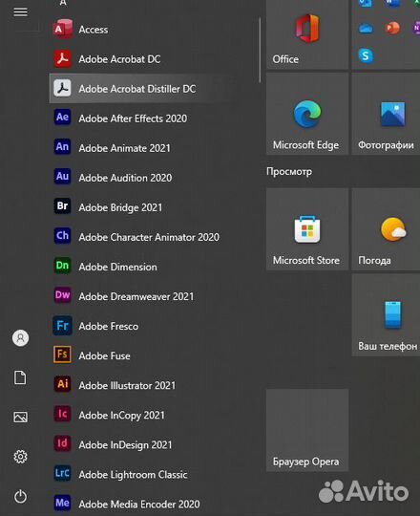Click the Lrc Lightroom Classic icon

(x=62, y=473)
